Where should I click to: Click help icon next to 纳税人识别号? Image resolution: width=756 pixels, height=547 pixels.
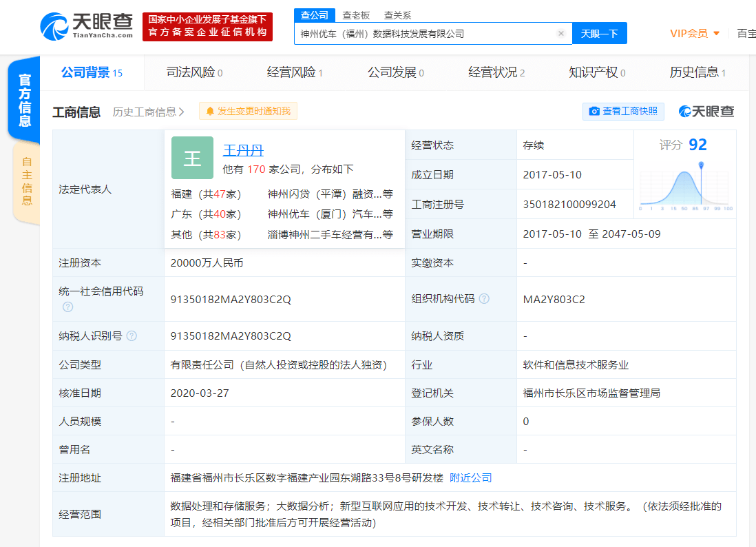pos(132,336)
